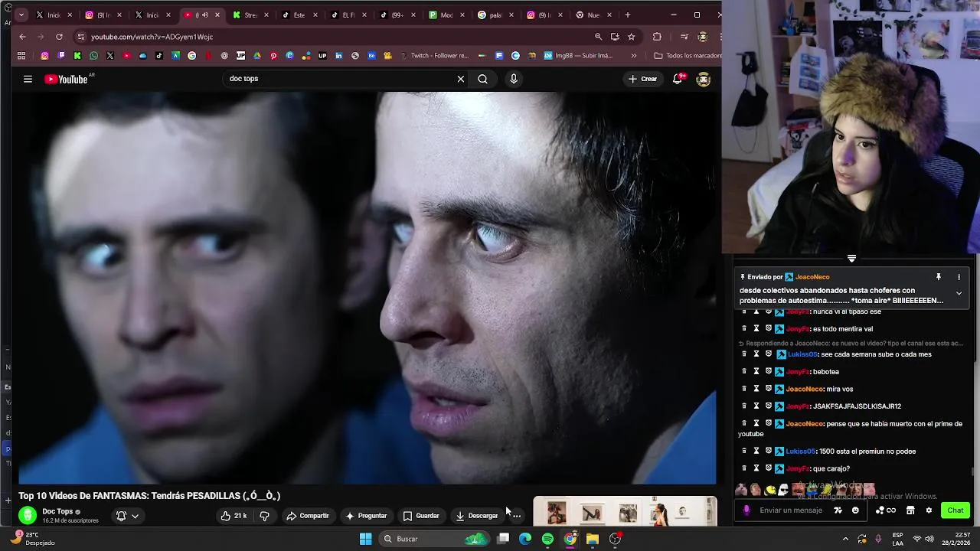Image resolution: width=980 pixels, height=551 pixels.
Task: Open Doc Tops channel avatar
Action: point(28,516)
